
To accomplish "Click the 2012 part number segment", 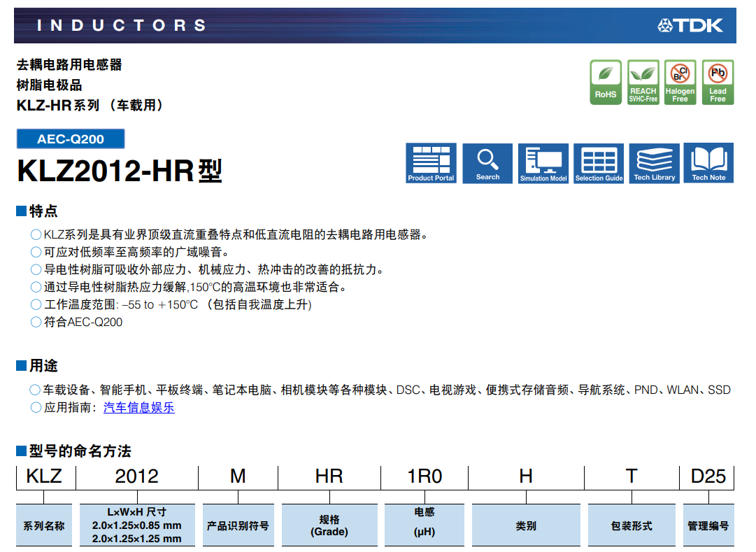I will click(137, 476).
